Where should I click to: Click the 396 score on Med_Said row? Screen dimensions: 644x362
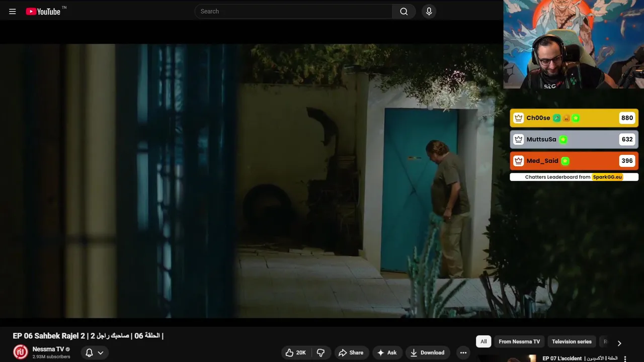[x=627, y=161]
